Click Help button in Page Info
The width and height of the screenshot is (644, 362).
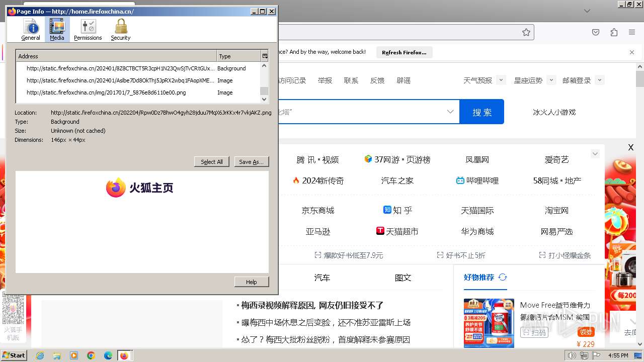tap(252, 282)
